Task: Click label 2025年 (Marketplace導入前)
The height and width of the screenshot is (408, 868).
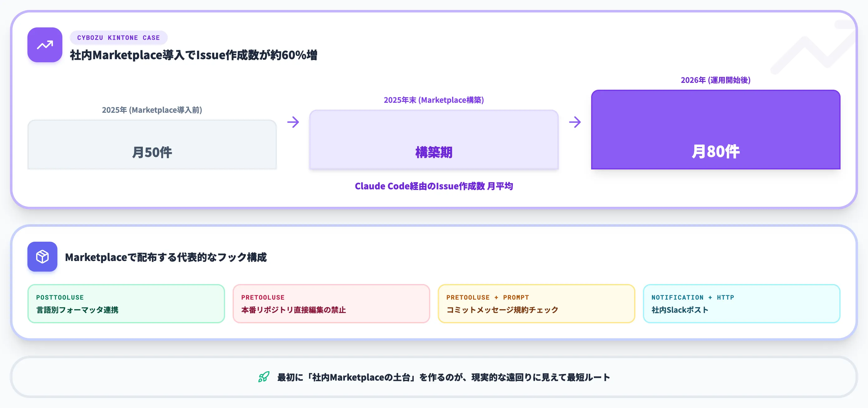Action: click(x=152, y=110)
